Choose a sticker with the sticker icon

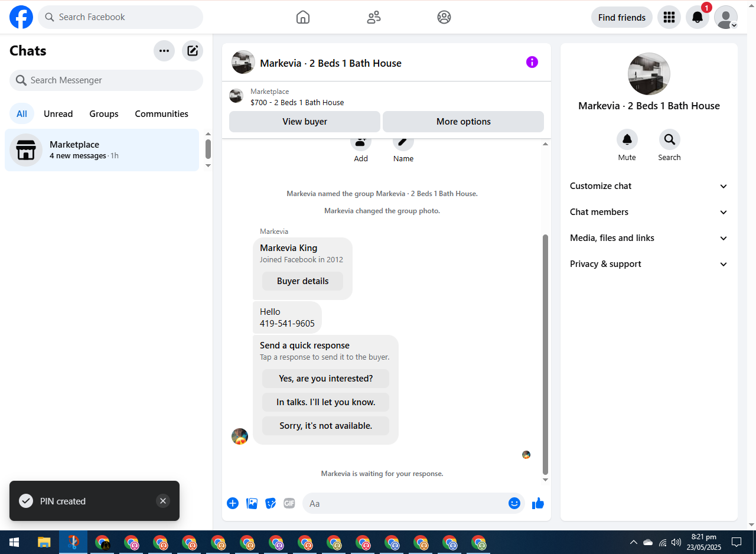coord(271,503)
